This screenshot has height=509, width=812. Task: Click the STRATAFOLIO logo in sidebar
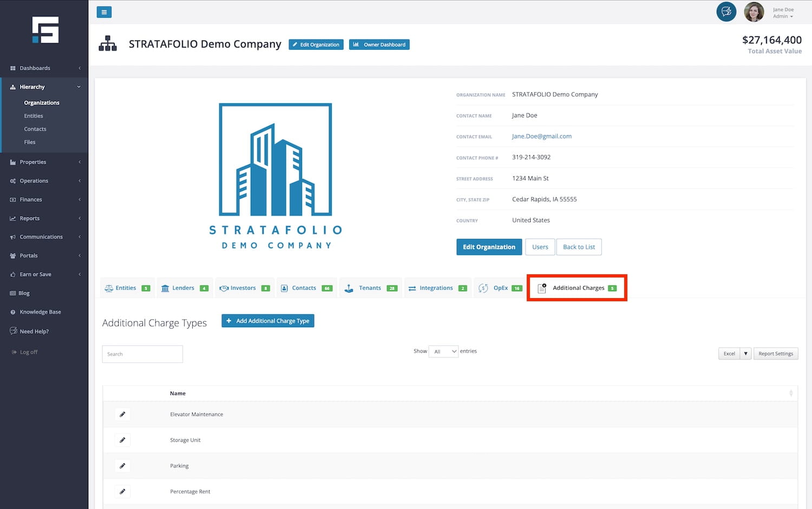(45, 30)
